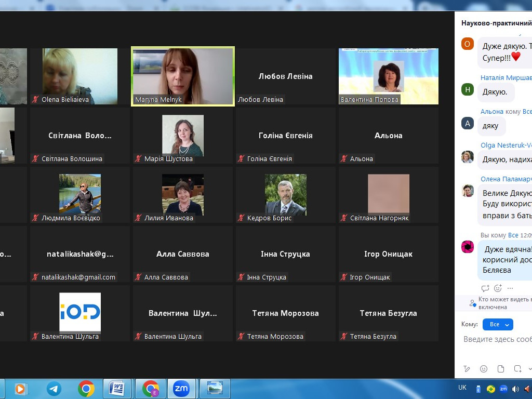Select Любов Левіна participant tile
532x399 pixels.
(x=285, y=76)
